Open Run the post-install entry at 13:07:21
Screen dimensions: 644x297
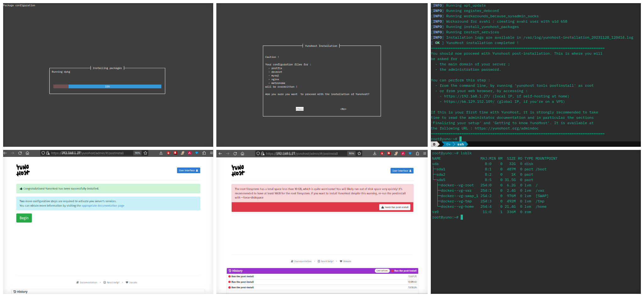tap(322, 277)
